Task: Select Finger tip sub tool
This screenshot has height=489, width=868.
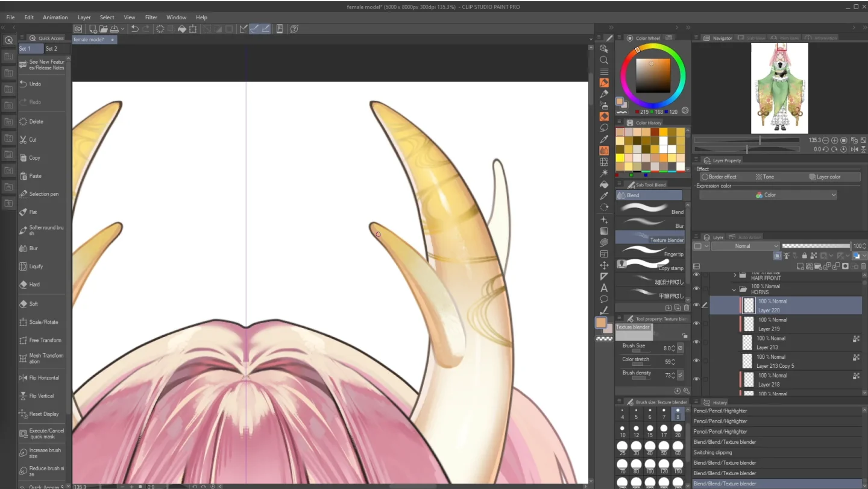Action: tap(650, 251)
